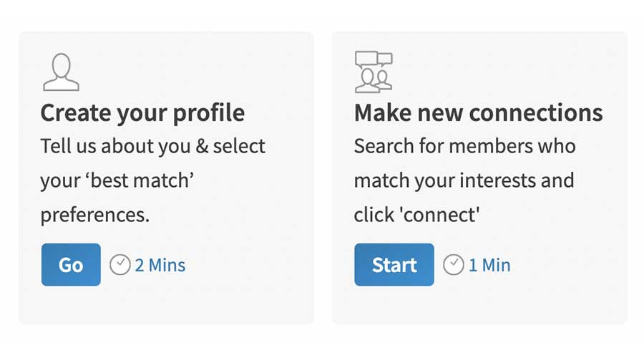This screenshot has height=358, width=644.
Task: Click the word 'preferences.' in the profile card
Action: tap(95, 215)
